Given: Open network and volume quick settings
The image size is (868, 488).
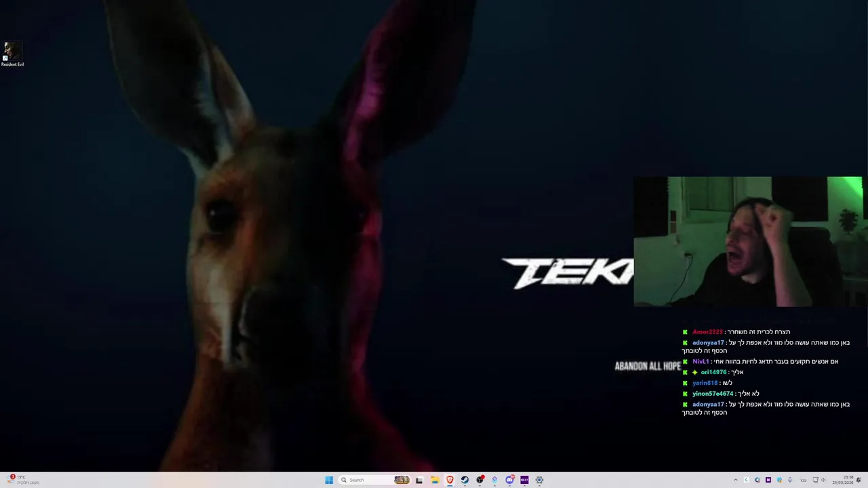Looking at the screenshot, I should click(x=819, y=480).
